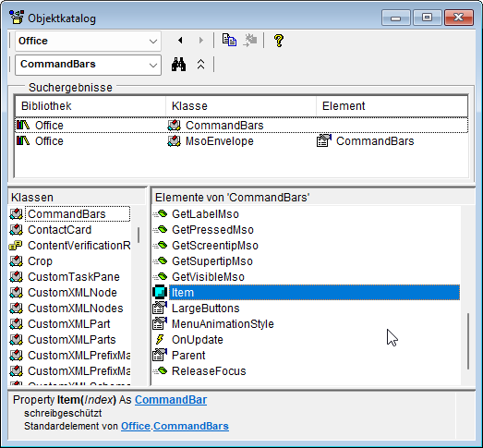This screenshot has height=448, width=483.
Task: Select CustomXMLParts class
Action: coord(72,340)
